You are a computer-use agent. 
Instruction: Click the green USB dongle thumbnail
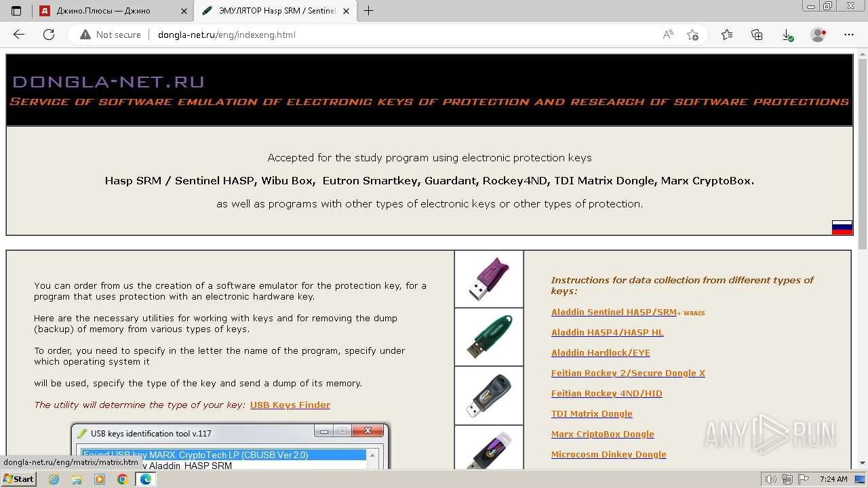[x=489, y=337]
